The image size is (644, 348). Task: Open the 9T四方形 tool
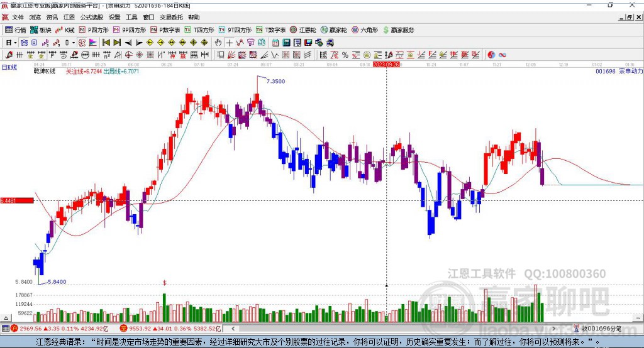235,30
